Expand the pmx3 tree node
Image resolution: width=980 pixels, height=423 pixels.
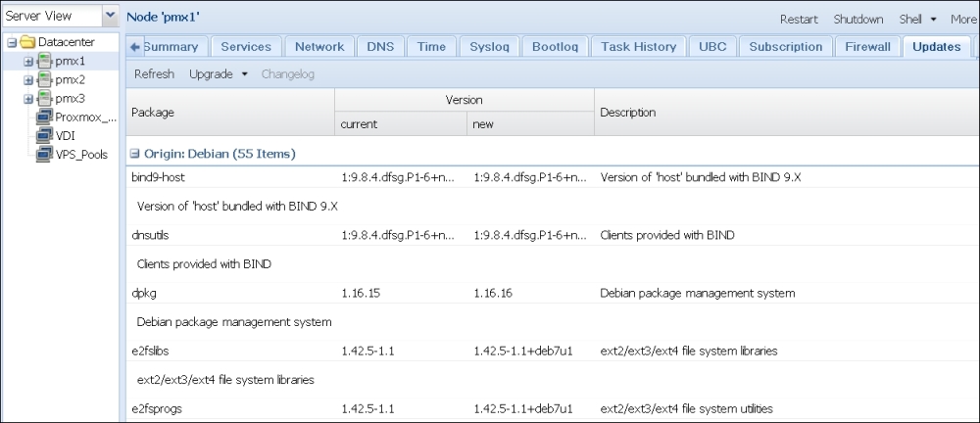point(27,99)
